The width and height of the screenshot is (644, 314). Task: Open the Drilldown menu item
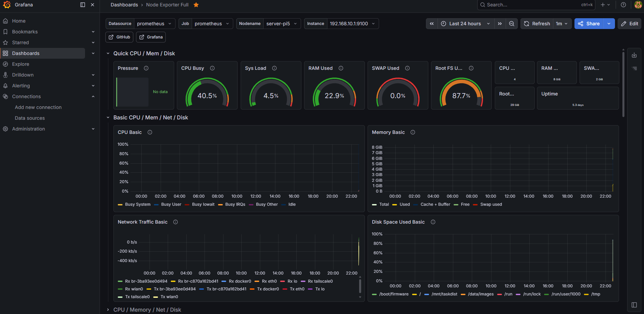[x=23, y=75]
